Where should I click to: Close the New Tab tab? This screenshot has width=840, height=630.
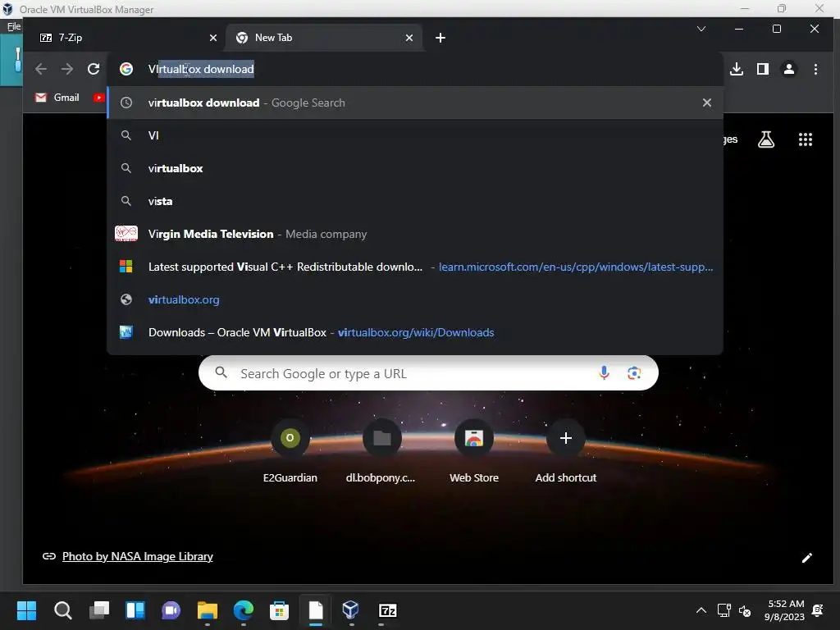[409, 38]
